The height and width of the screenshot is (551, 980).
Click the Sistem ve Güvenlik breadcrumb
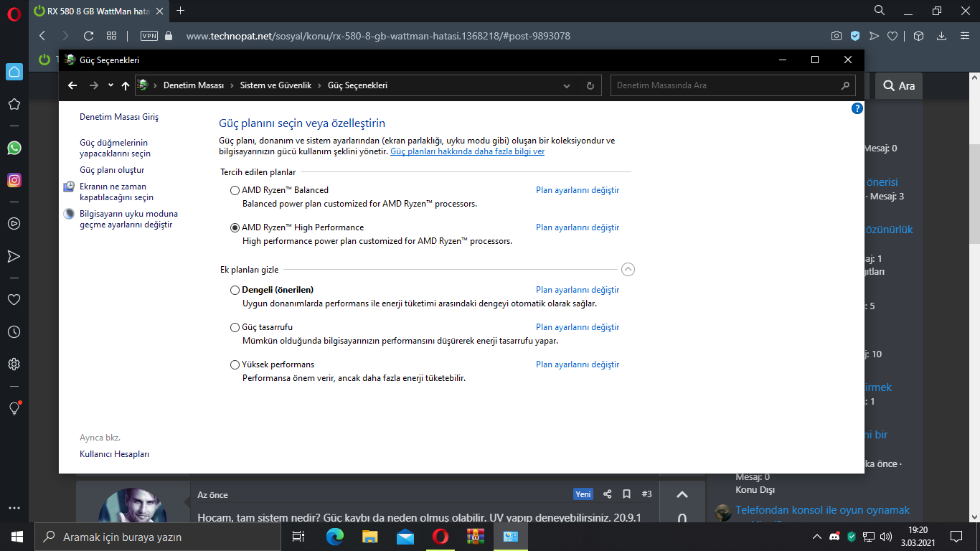pos(276,85)
